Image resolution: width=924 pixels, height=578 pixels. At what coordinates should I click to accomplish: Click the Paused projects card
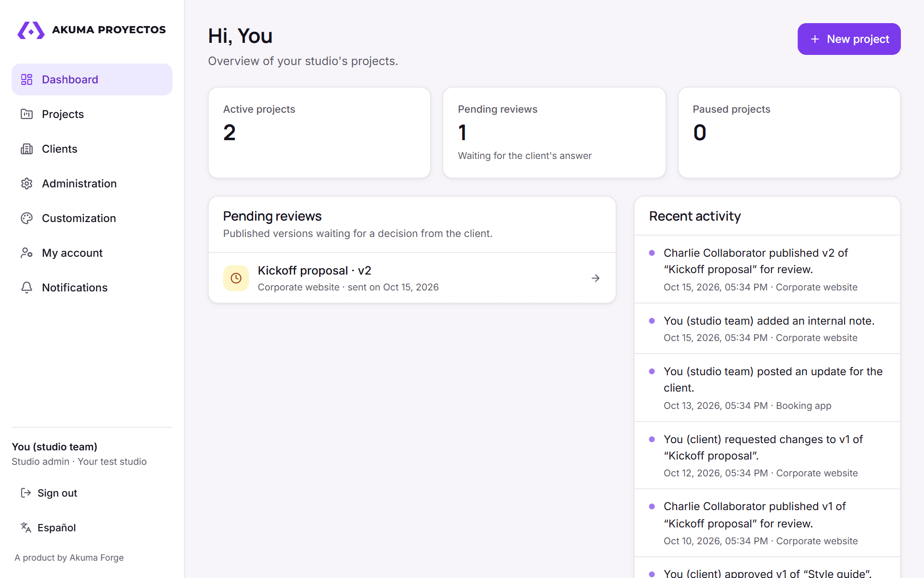point(789,132)
